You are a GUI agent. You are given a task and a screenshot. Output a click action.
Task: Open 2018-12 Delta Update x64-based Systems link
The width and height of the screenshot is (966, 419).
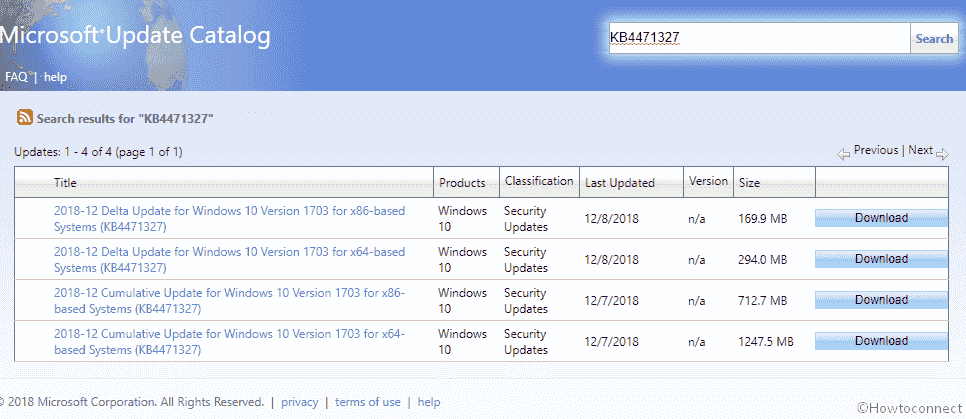(x=229, y=260)
